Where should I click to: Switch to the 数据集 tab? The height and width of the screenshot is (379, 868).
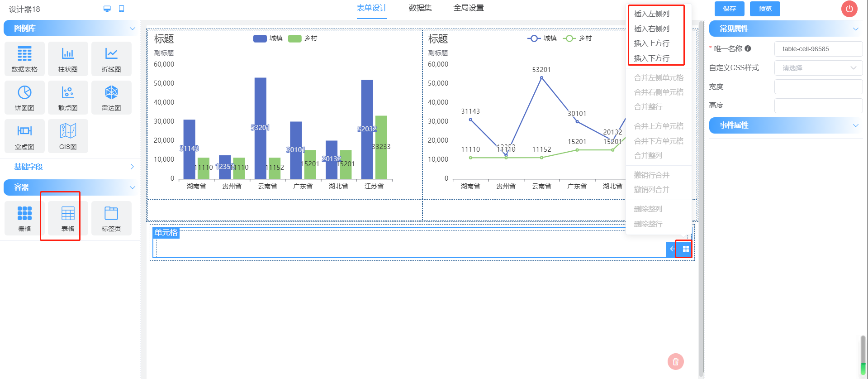(x=420, y=8)
